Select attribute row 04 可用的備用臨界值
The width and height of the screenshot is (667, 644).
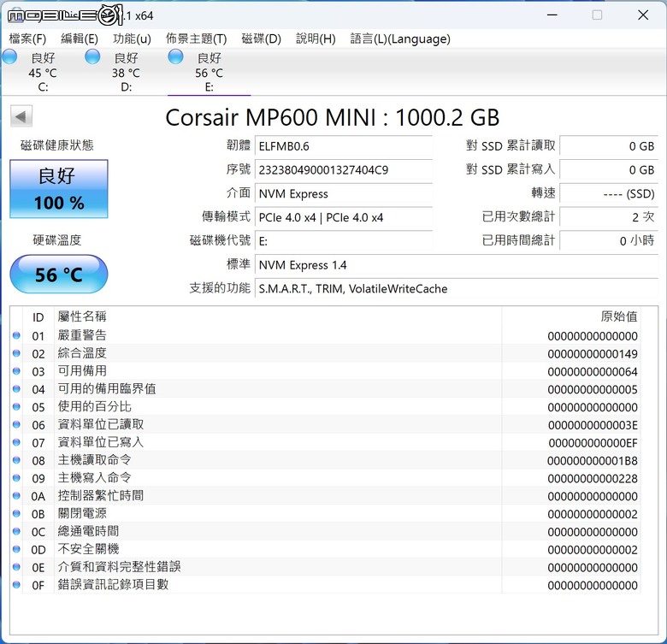326,389
